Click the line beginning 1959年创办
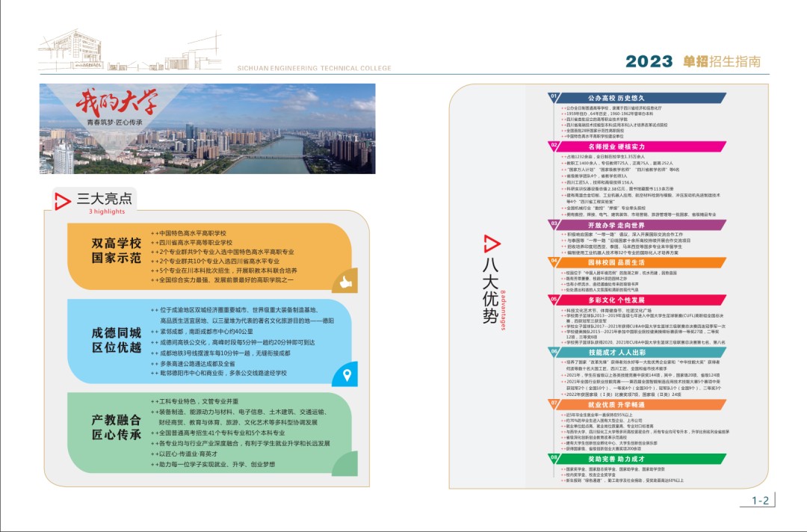The width and height of the screenshot is (807, 532). tap(607, 114)
